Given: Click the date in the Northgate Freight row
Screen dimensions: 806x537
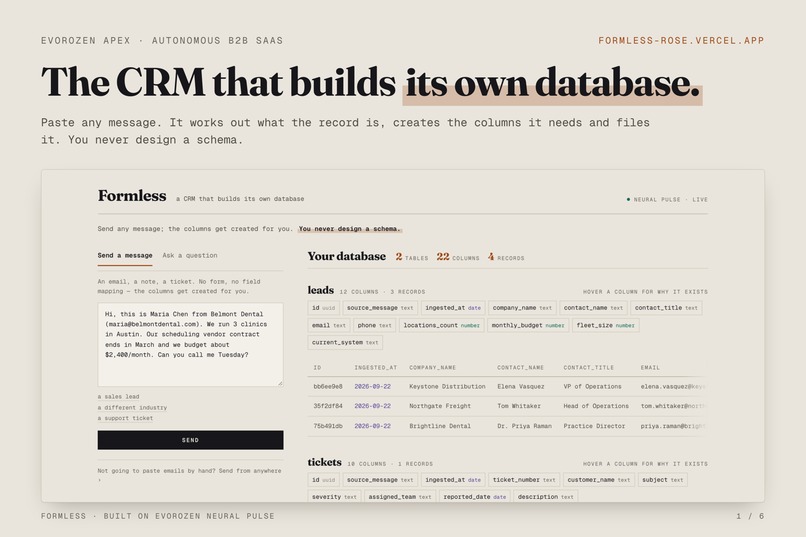Looking at the screenshot, I should click(372, 406).
